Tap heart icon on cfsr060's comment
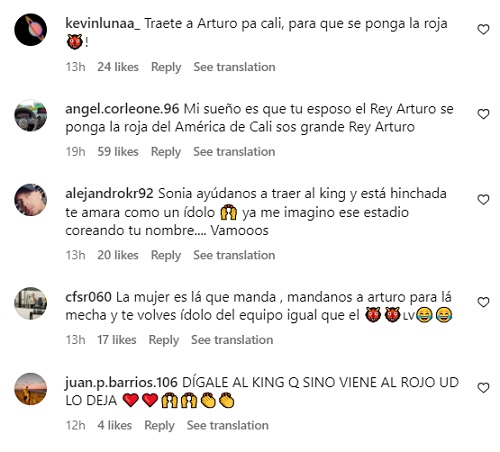The width and height of the screenshot is (500, 452). (483, 302)
